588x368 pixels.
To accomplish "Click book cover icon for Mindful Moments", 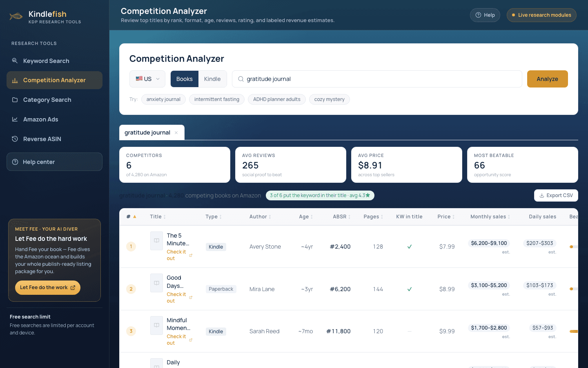I will pyautogui.click(x=156, y=325).
